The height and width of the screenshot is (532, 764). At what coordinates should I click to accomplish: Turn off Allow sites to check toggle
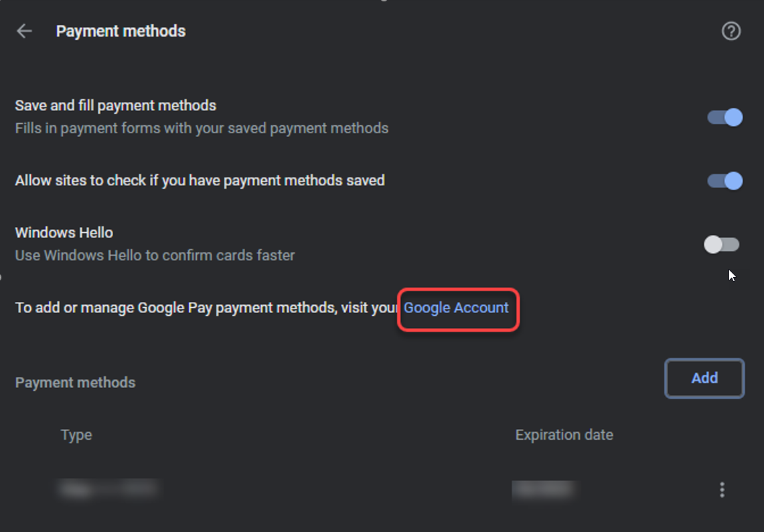pos(725,181)
